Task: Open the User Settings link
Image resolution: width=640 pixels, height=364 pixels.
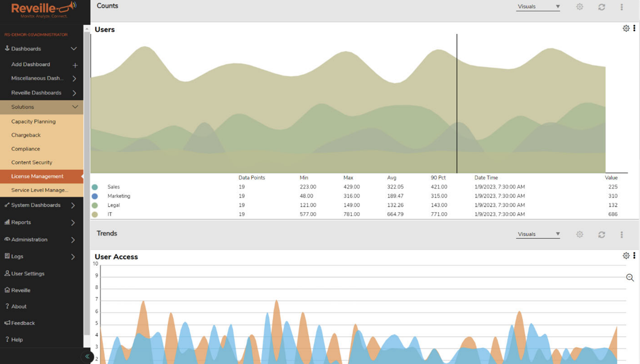Action: pyautogui.click(x=28, y=274)
